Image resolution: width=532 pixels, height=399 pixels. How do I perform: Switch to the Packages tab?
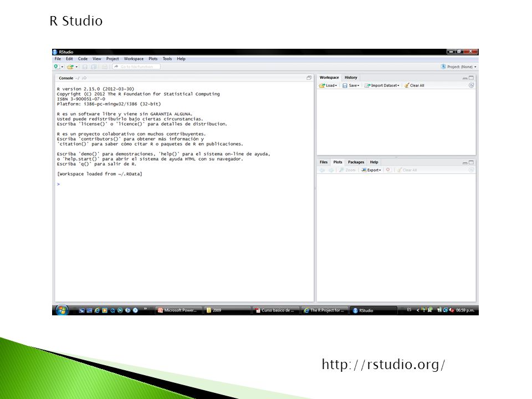(x=356, y=162)
